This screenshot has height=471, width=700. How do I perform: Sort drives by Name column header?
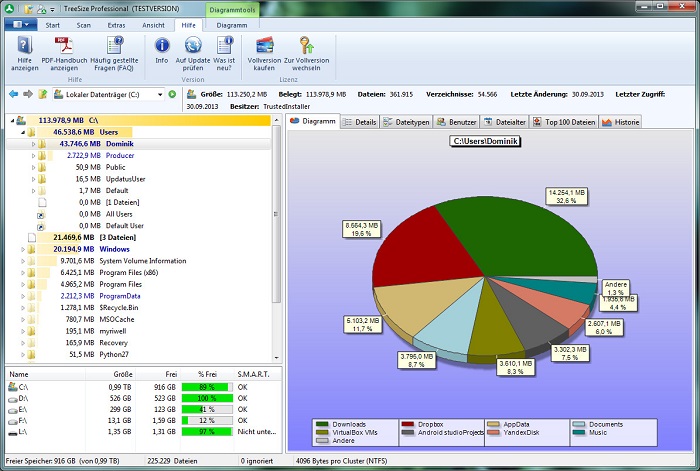coord(46,374)
